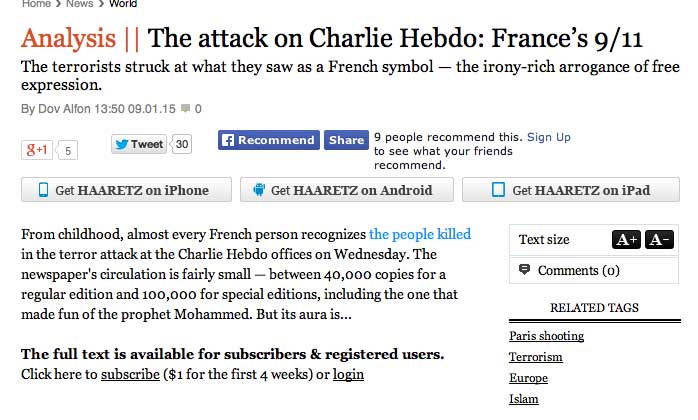Increase text size with A+ button
This screenshot has height=420, width=698.
pyautogui.click(x=626, y=240)
